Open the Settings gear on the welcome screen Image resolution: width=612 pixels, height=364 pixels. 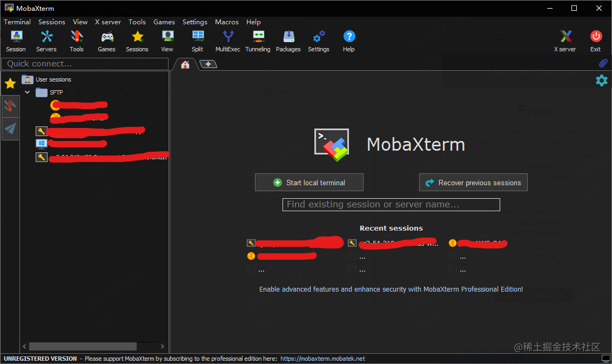[x=602, y=80]
